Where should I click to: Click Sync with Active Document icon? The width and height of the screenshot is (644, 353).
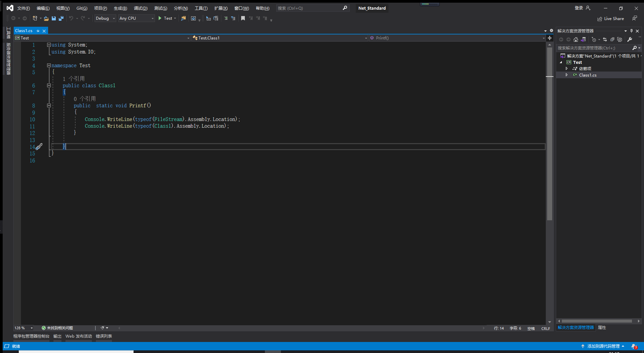605,39
